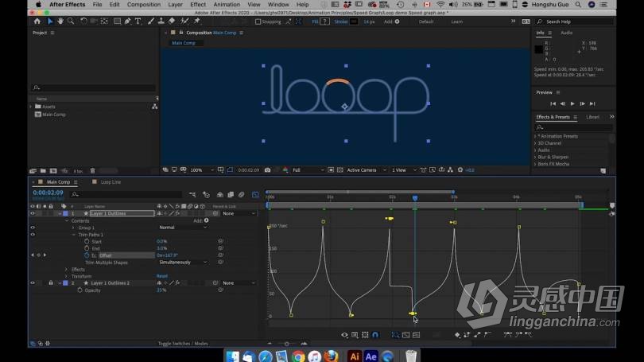Toggle stopwatch for End property
Screen dimensions: 644x362
(87, 248)
